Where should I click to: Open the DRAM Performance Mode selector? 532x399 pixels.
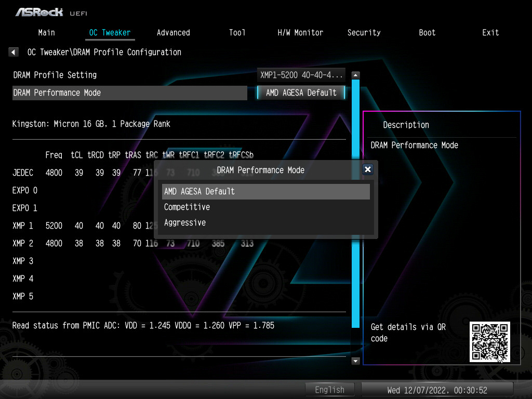[x=301, y=93]
